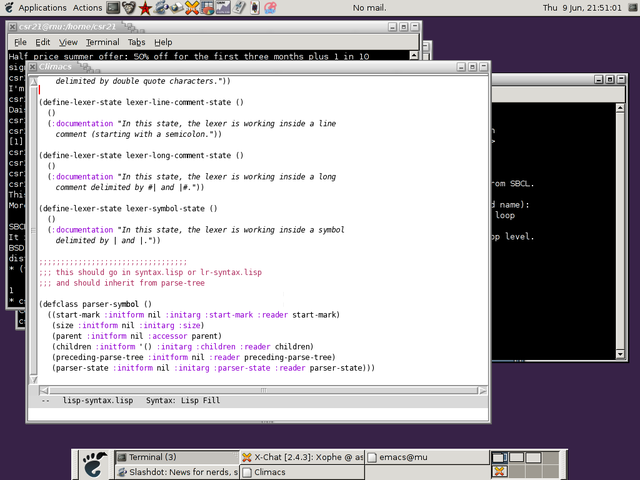Open the Actions menu

coord(87,8)
